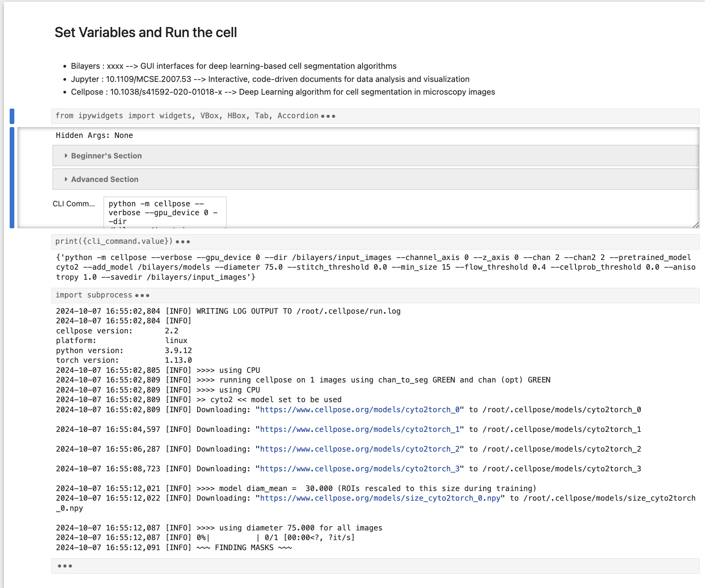The height and width of the screenshot is (588, 705).
Task: Expand the Advanced Section accordion
Action: coord(105,179)
